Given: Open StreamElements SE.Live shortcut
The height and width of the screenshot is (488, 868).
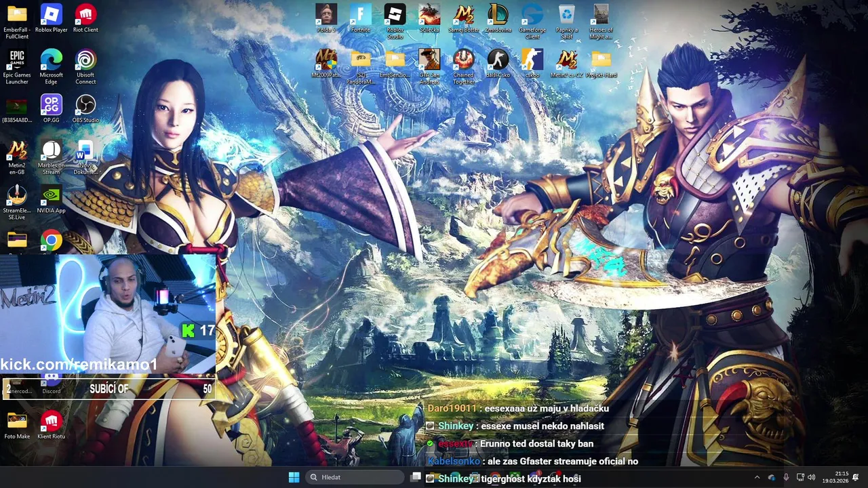Looking at the screenshot, I should tap(17, 202).
